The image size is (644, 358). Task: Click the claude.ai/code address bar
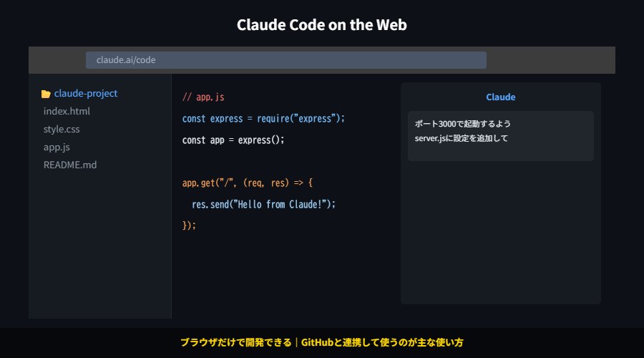pos(286,60)
